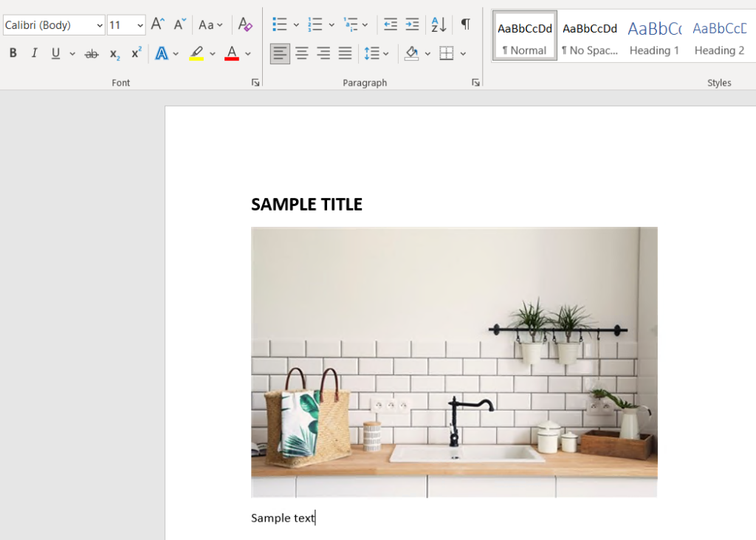Click the Clear All Formatting icon
The image size is (756, 540).
tap(245, 25)
